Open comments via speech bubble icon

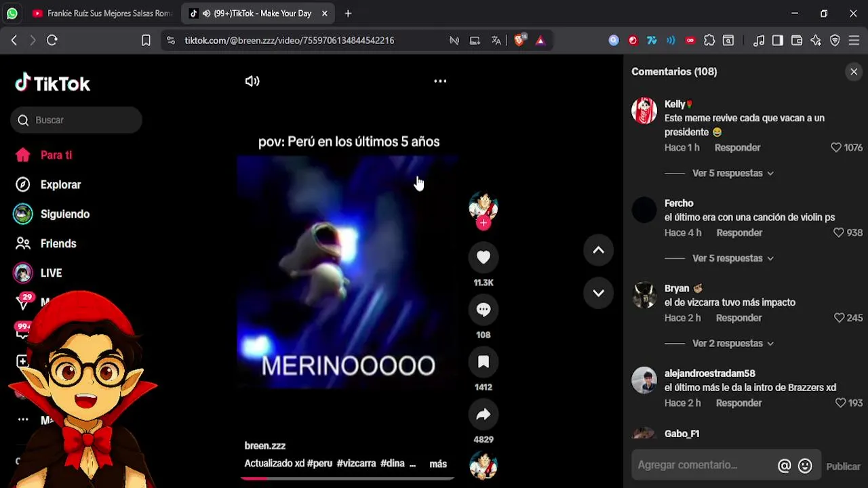(x=484, y=309)
